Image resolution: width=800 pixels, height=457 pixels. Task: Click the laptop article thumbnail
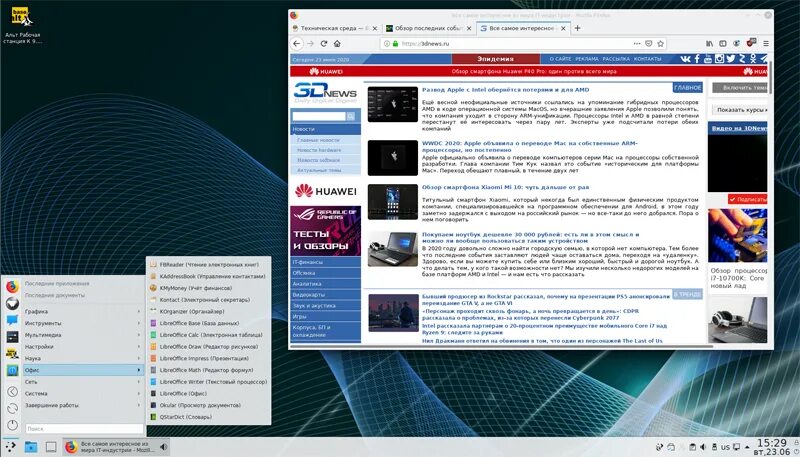[x=392, y=249]
